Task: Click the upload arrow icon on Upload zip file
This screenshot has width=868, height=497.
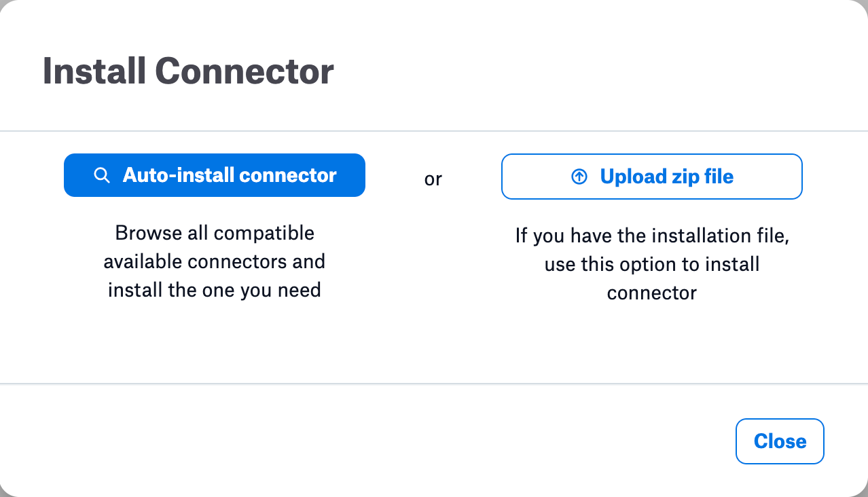Action: (x=579, y=176)
